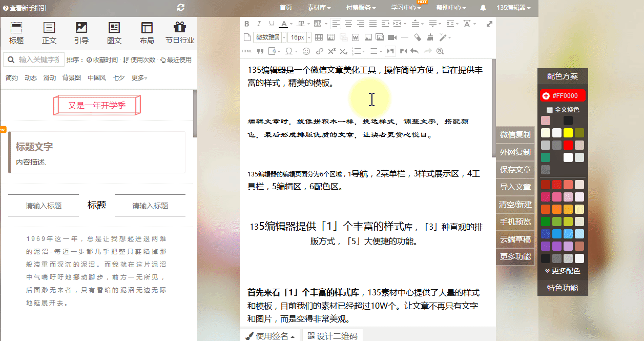The height and width of the screenshot is (341, 644).
Task: Toggle center text alignment
Action: [348, 24]
